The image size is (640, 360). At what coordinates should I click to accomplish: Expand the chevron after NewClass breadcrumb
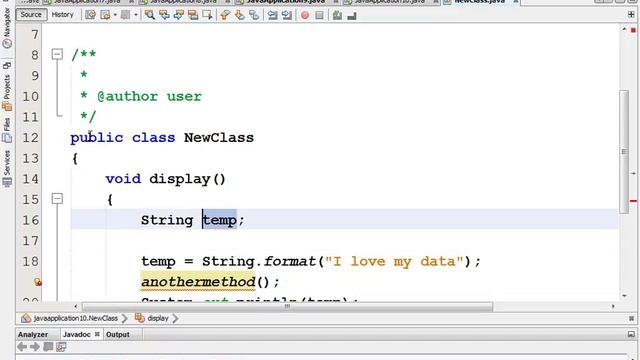pos(125,318)
